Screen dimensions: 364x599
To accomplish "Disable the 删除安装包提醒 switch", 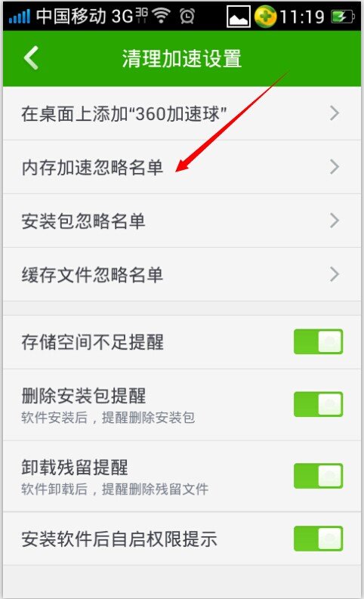I will [318, 404].
